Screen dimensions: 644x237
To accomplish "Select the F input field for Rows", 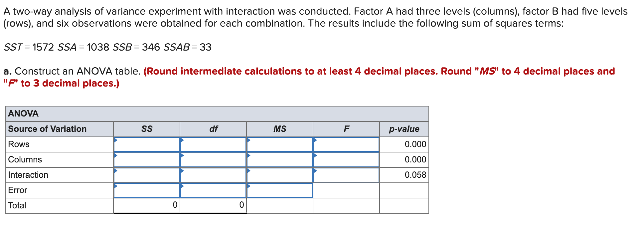I will coord(346,144).
